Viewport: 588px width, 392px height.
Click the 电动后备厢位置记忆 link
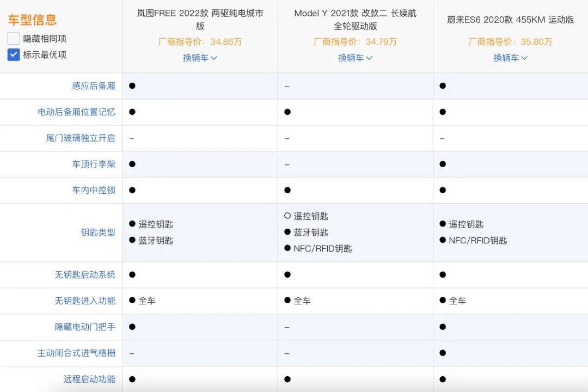76,112
